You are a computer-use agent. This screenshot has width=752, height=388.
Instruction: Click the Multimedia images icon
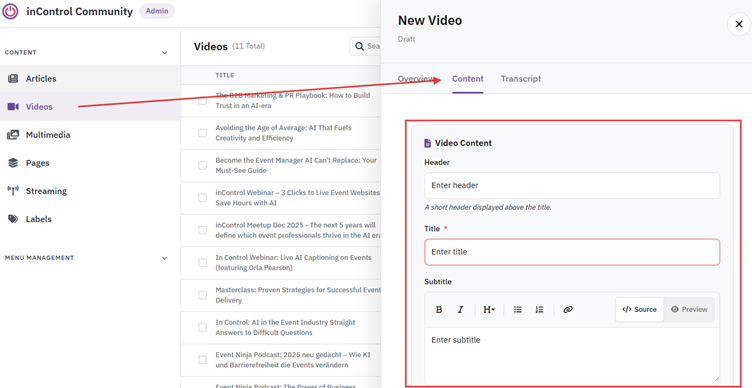[13, 135]
